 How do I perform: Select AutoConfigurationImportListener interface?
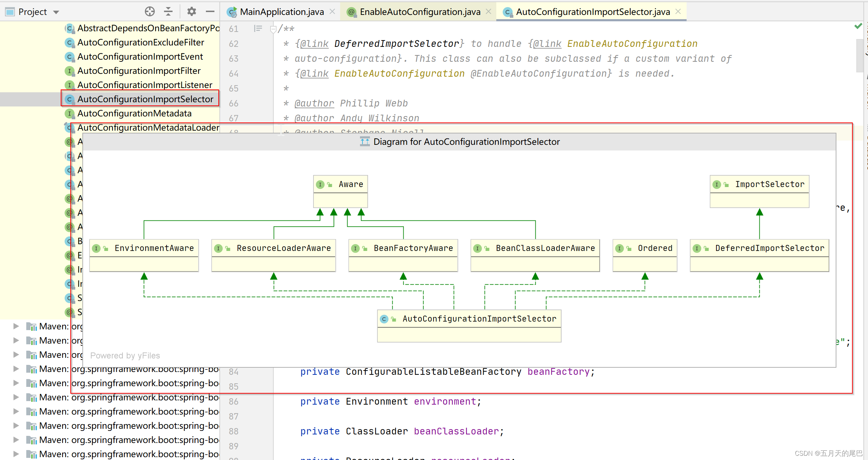pos(144,85)
